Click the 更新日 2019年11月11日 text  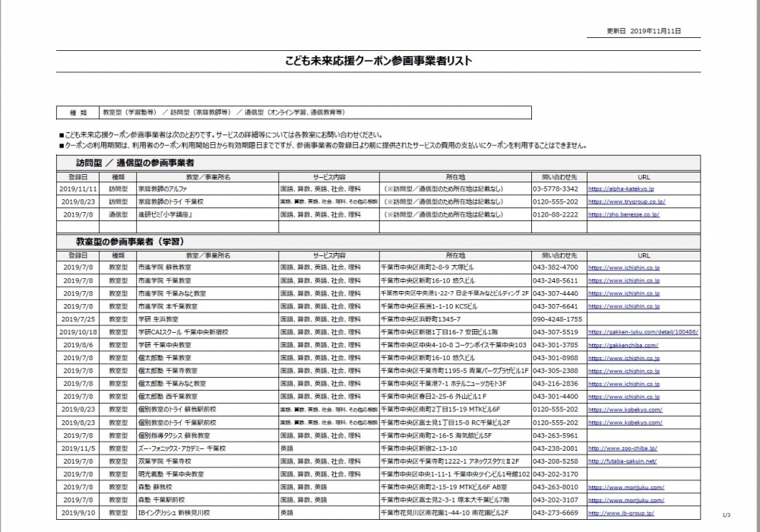pyautogui.click(x=644, y=30)
